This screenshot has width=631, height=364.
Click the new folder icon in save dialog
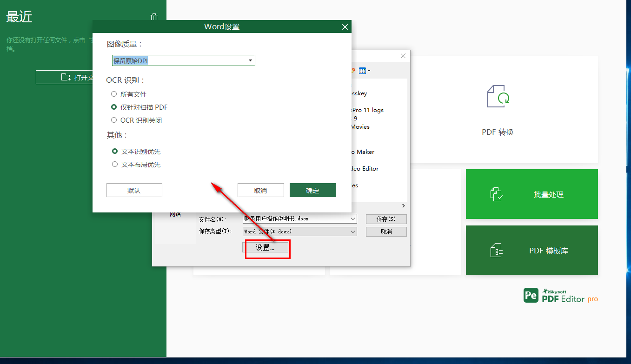pyautogui.click(x=352, y=70)
